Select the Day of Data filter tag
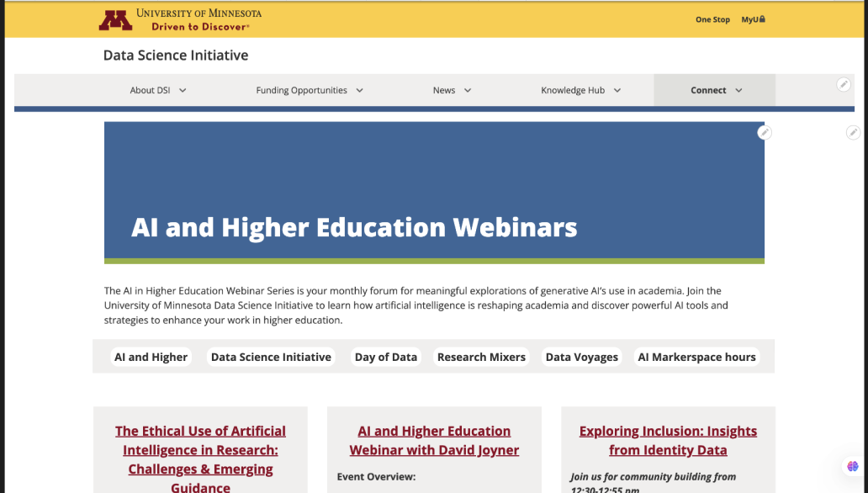868x493 pixels. 386,357
